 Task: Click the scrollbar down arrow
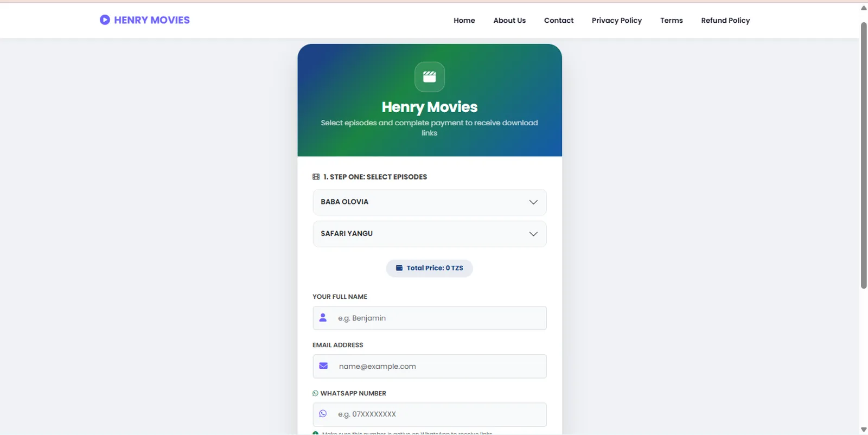tap(864, 430)
